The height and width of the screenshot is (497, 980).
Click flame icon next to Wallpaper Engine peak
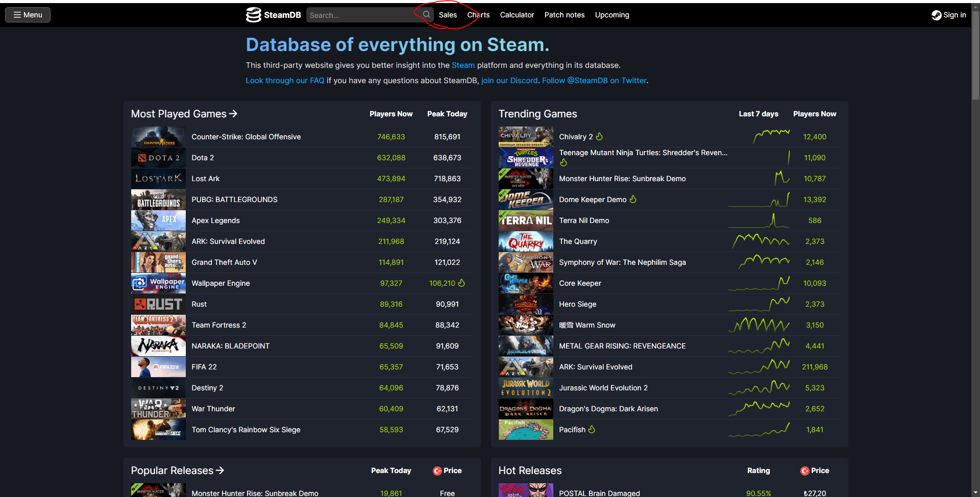click(461, 283)
